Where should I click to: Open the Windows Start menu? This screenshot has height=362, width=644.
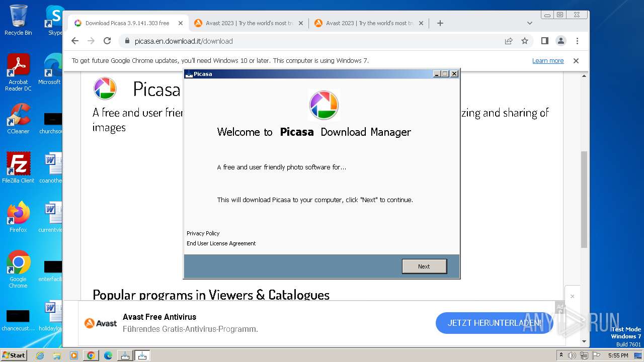[14, 355]
